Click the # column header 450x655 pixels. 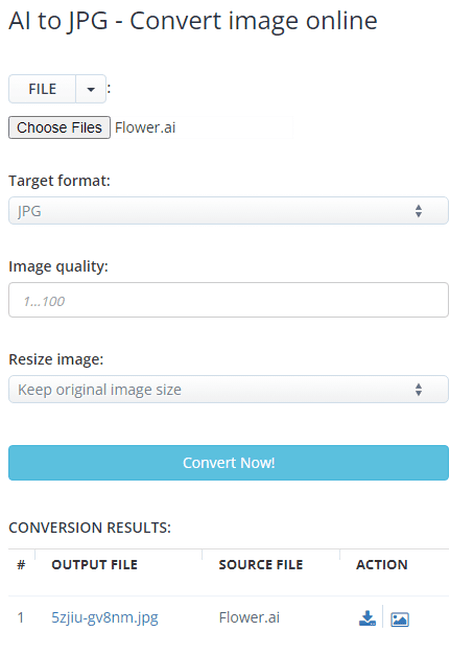[21, 565]
